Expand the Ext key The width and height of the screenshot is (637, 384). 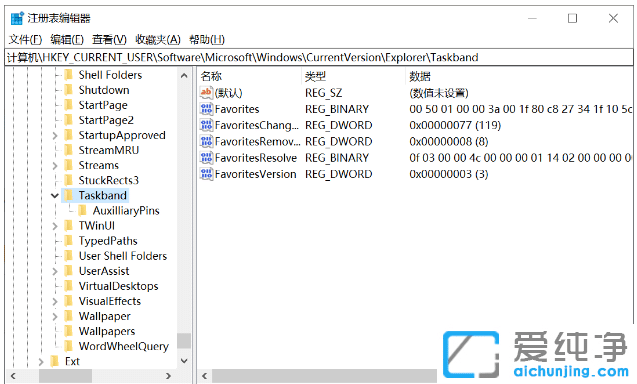(41, 361)
